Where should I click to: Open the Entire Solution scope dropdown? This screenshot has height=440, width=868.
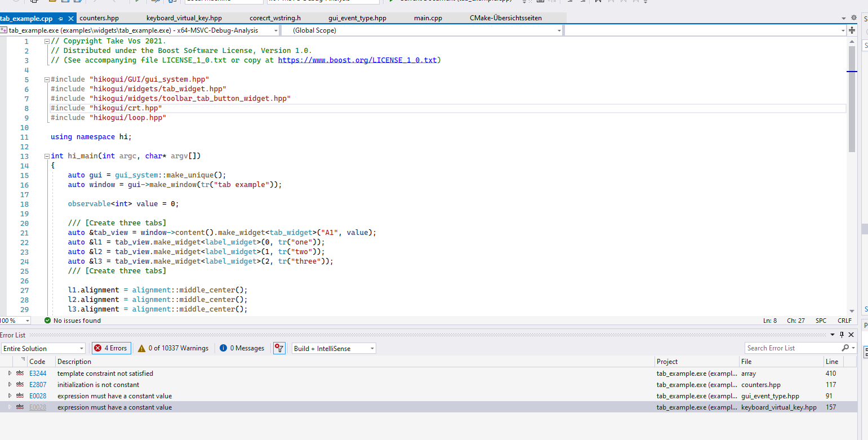click(x=43, y=348)
